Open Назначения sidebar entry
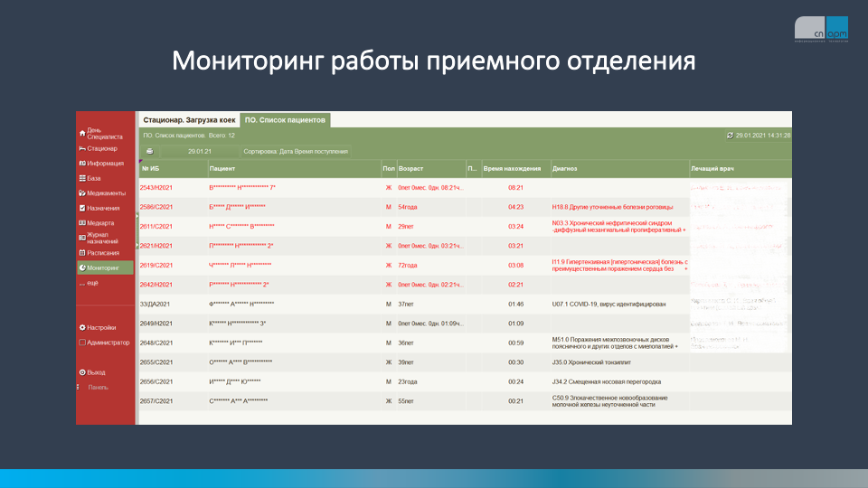 coord(99,208)
